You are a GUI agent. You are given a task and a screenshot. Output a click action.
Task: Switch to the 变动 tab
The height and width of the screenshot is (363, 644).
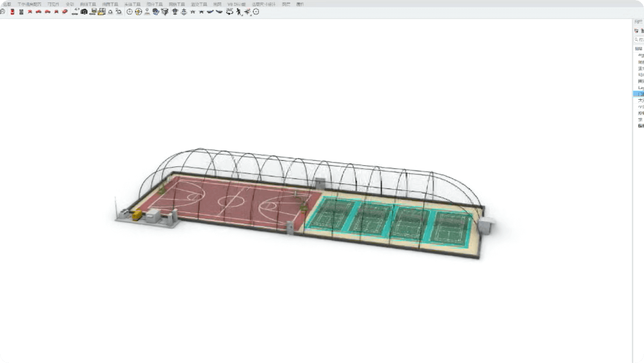pyautogui.click(x=70, y=4)
